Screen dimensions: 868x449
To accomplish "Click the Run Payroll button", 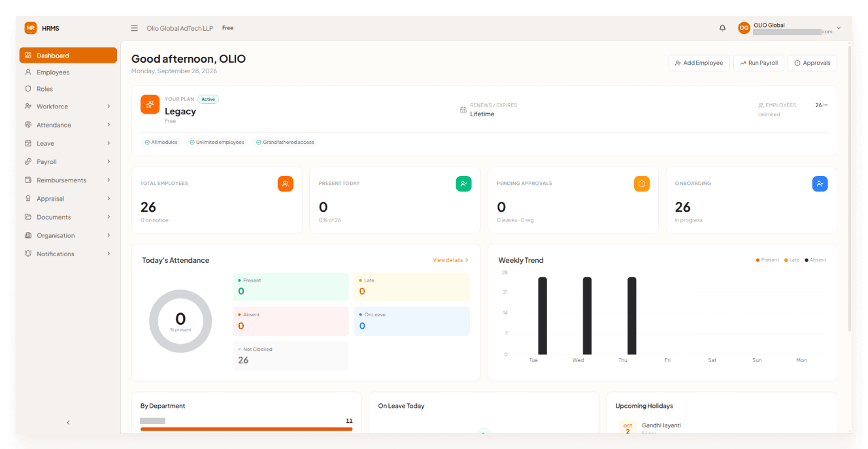I will tap(759, 63).
